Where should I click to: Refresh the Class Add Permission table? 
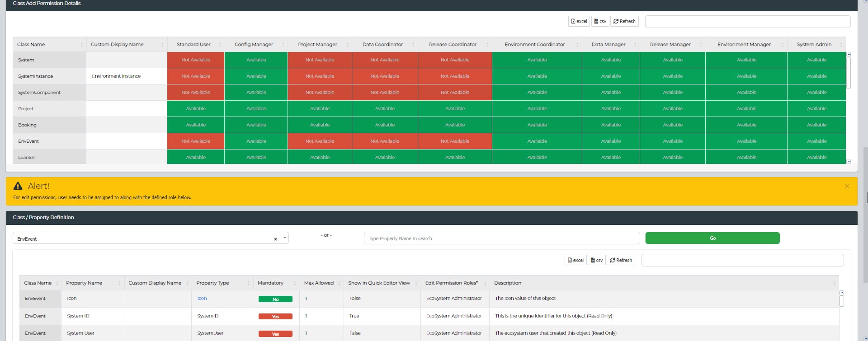coord(624,21)
